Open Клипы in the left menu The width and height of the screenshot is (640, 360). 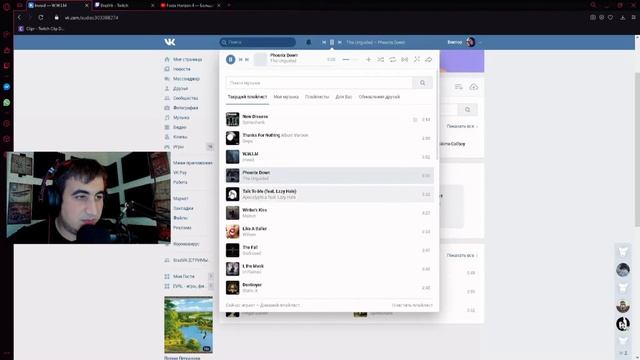coord(180,137)
